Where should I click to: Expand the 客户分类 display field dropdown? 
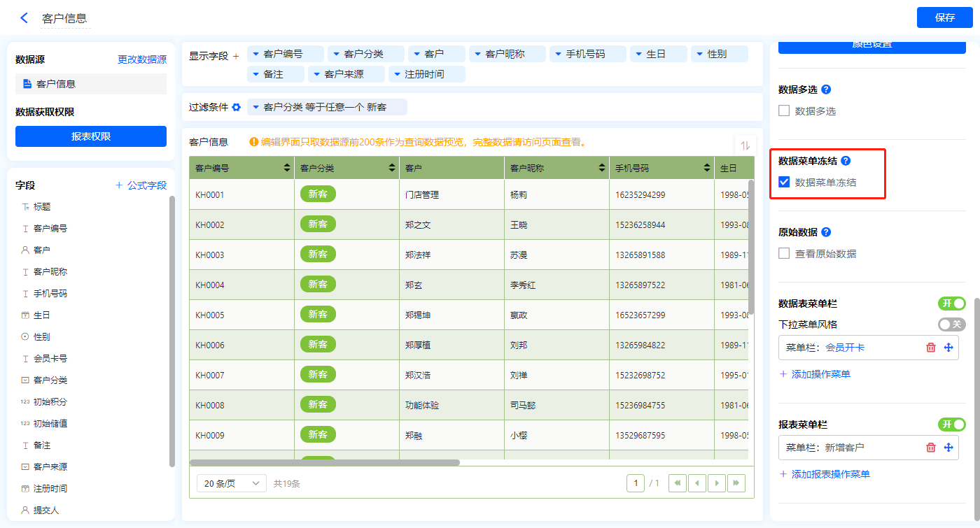[336, 54]
